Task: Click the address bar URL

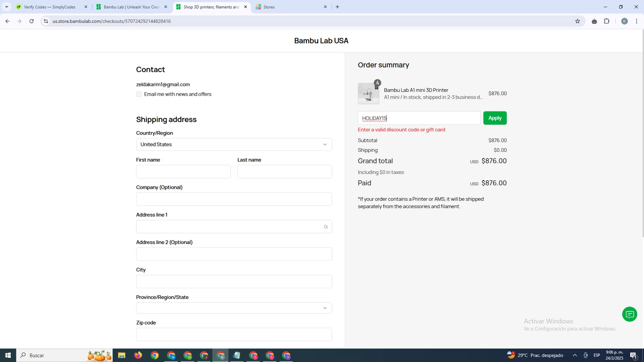Action: click(112, 21)
